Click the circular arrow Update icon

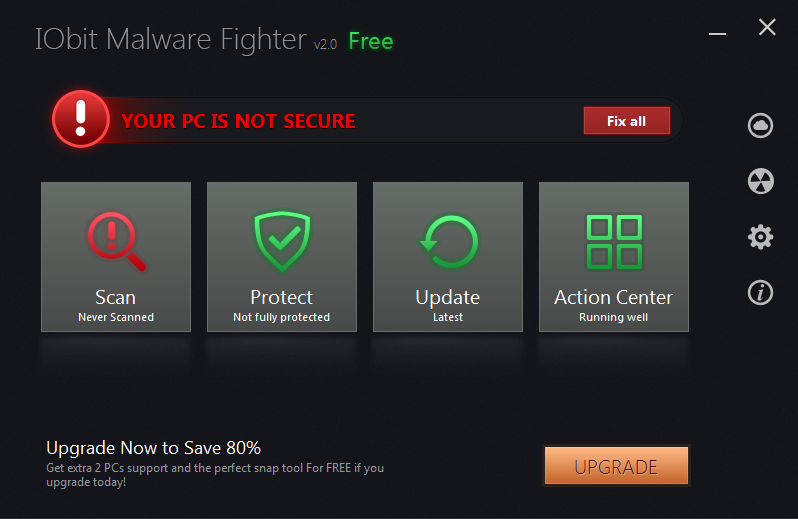(x=448, y=241)
